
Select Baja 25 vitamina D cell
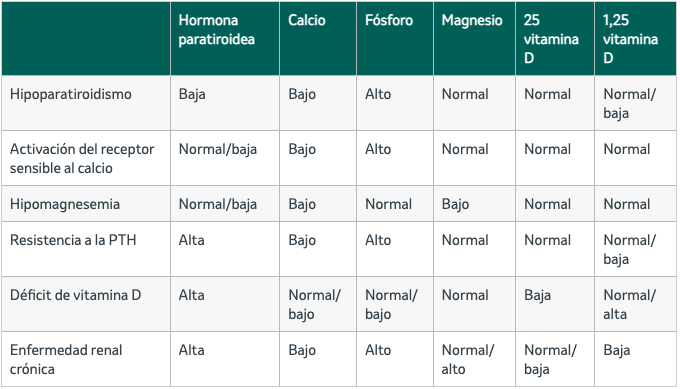pyautogui.click(x=537, y=295)
